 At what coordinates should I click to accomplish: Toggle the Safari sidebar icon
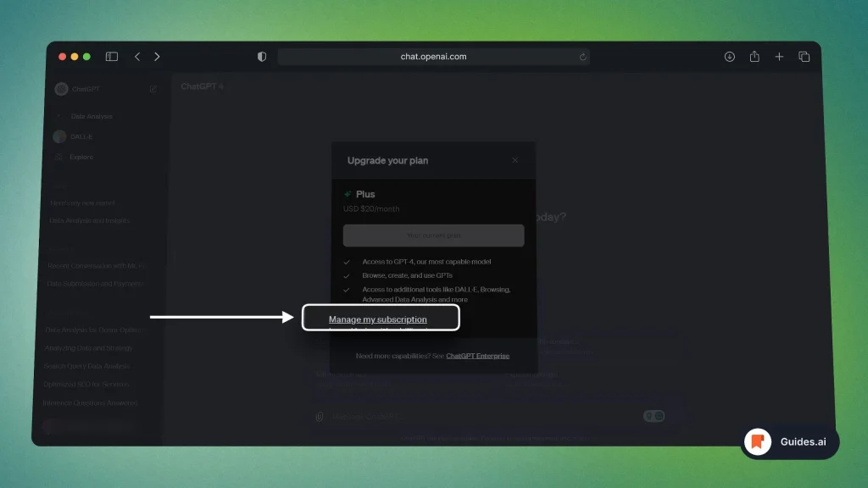112,57
